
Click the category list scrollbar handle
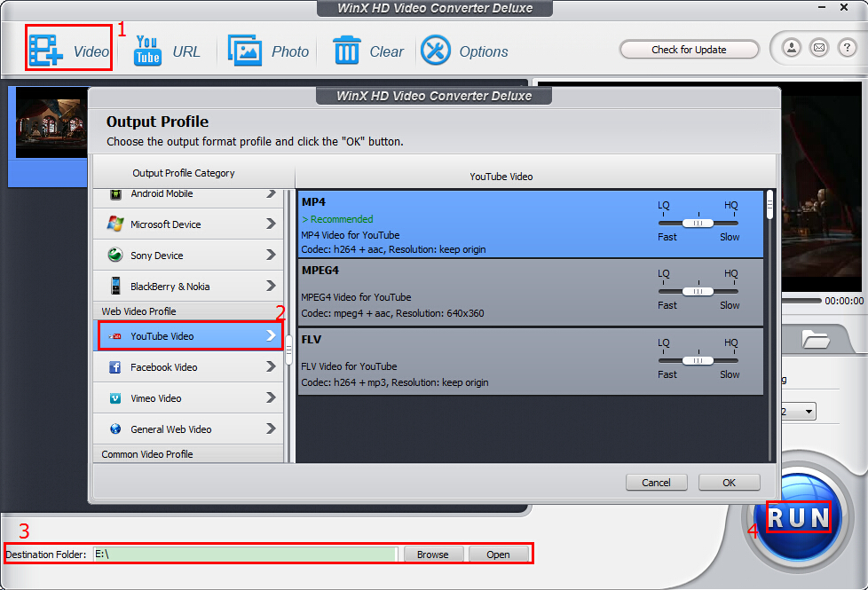coord(288,350)
